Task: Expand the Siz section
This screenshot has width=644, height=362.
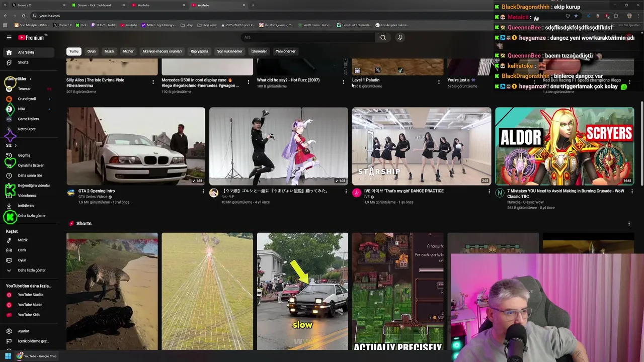Action: pyautogui.click(x=11, y=145)
